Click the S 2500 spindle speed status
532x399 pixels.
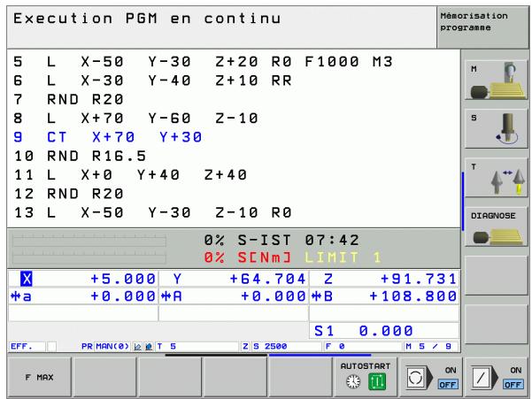click(270, 347)
